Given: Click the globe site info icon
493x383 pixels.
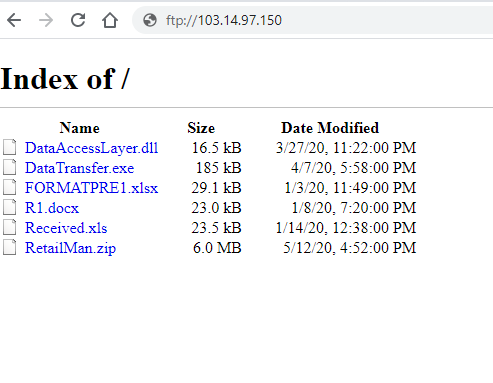Looking at the screenshot, I should [150, 20].
